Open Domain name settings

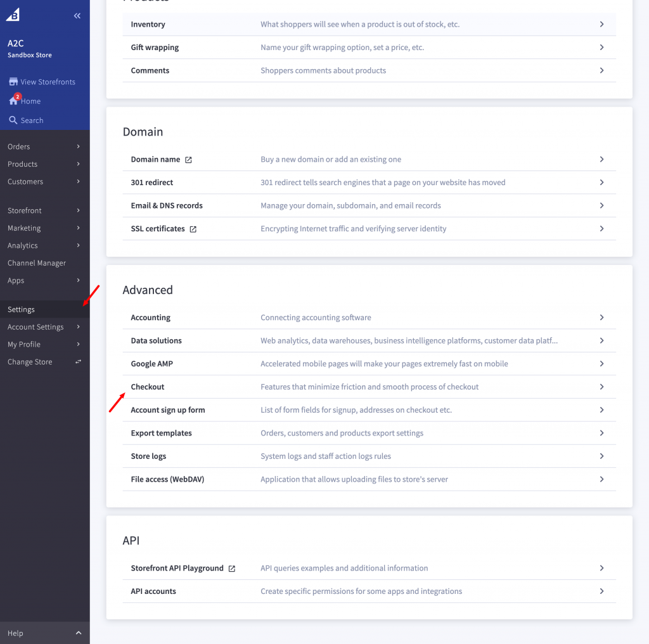pyautogui.click(x=369, y=159)
